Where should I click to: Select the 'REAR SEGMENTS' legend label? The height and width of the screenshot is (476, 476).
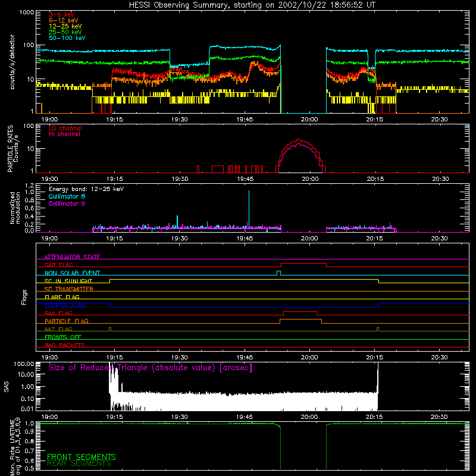tap(79, 464)
